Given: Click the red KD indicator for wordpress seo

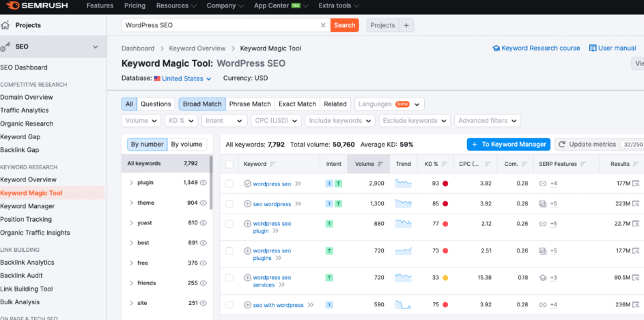Looking at the screenshot, I should pos(445,184).
